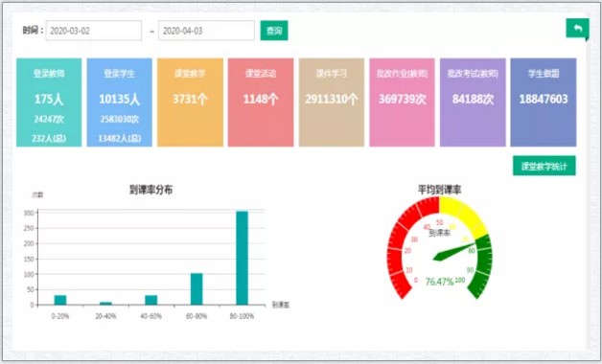The image size is (602, 364).
Task: Click the 0-20% bar in chart
Action: click(x=60, y=300)
